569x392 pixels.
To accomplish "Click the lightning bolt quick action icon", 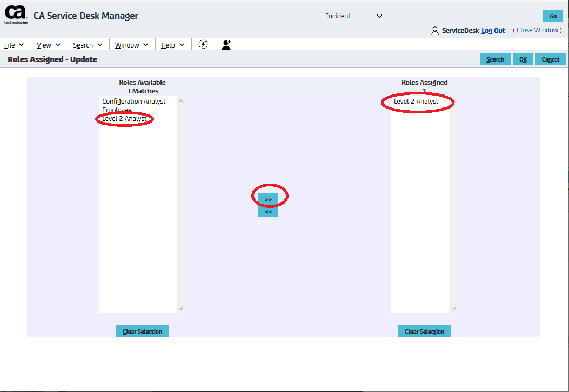I will (203, 45).
